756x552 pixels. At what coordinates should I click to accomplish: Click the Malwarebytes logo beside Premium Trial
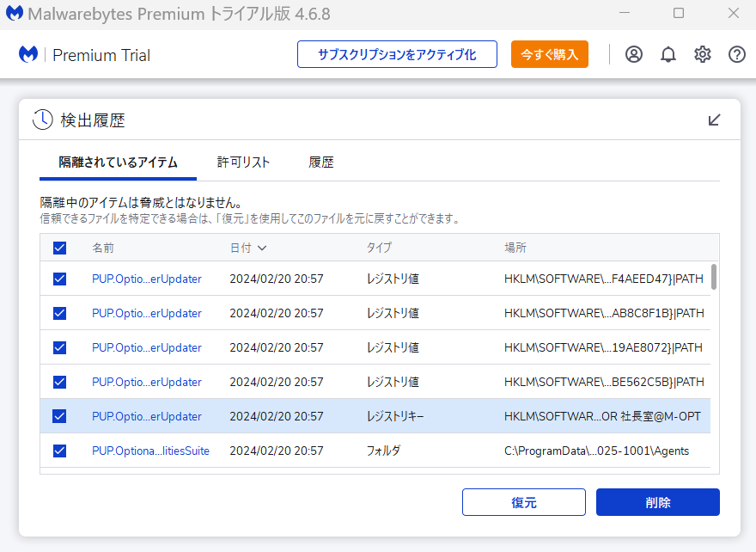28,54
